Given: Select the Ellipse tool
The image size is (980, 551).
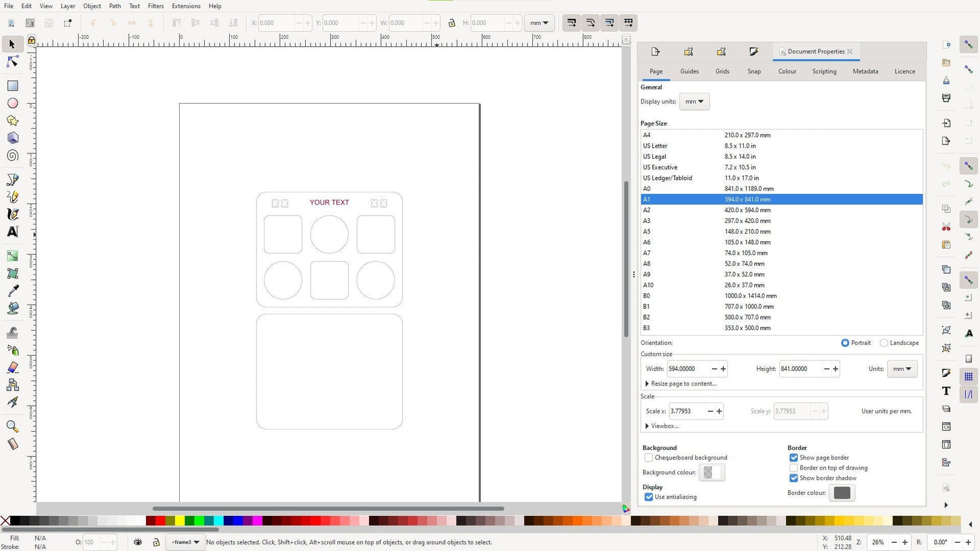Looking at the screenshot, I should 12,104.
